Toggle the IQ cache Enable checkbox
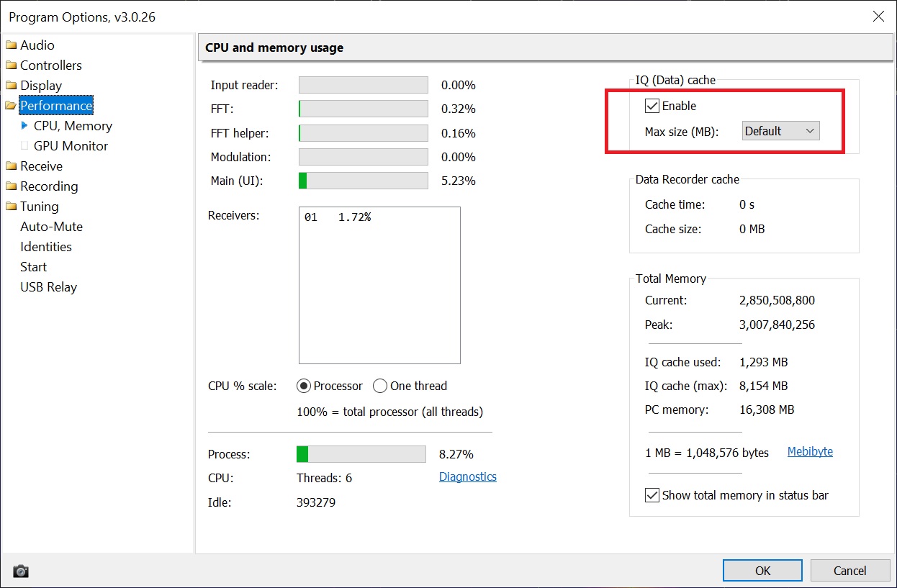897x588 pixels. [x=652, y=107]
